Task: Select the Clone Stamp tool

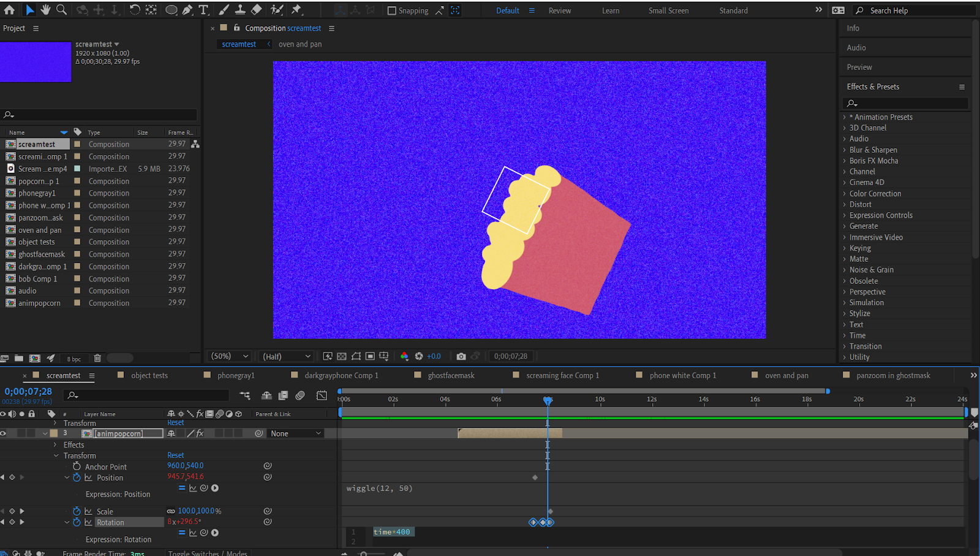Action: click(x=240, y=10)
